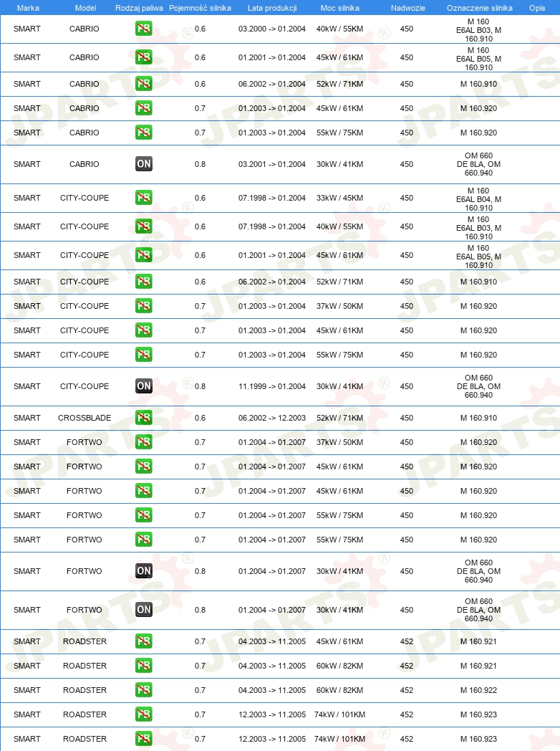
Task: Click the Oznaczenie silnika column header
Action: (x=480, y=8)
